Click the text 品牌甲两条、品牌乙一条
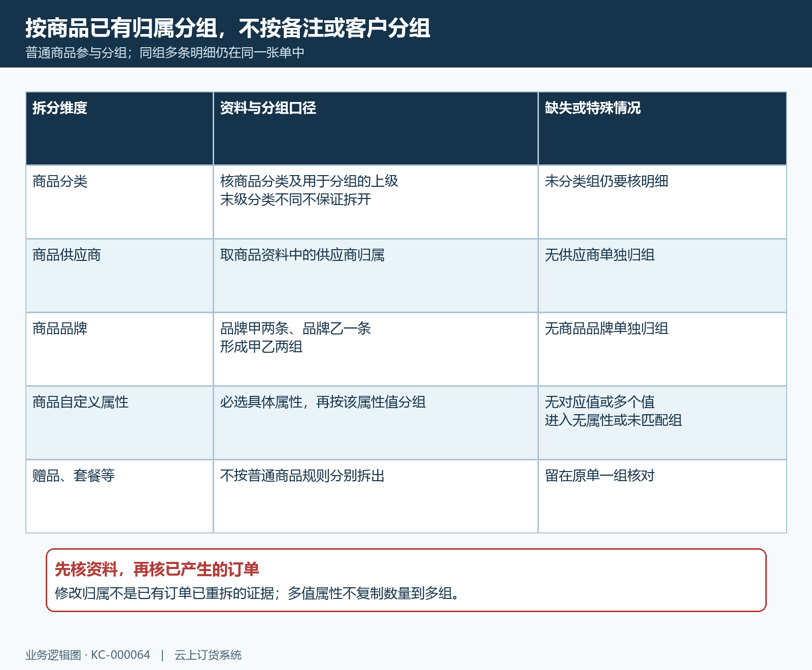The width and height of the screenshot is (812, 670). tap(295, 328)
